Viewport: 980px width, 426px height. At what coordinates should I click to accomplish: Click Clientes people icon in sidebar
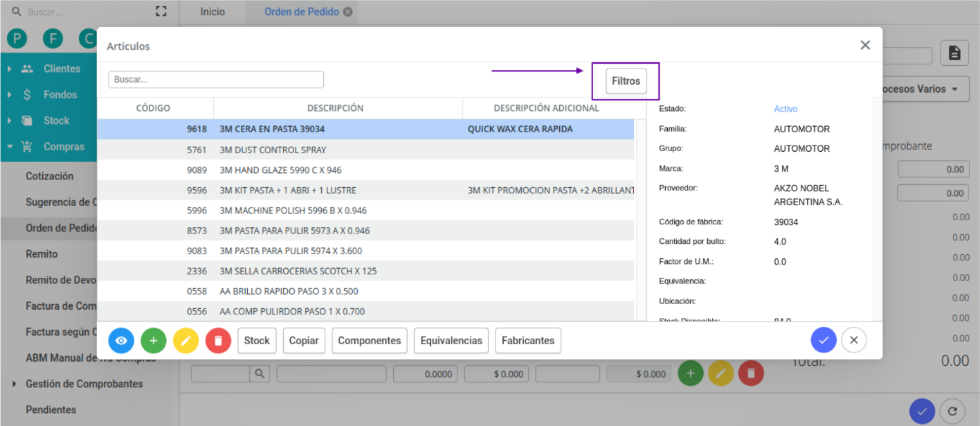point(27,69)
